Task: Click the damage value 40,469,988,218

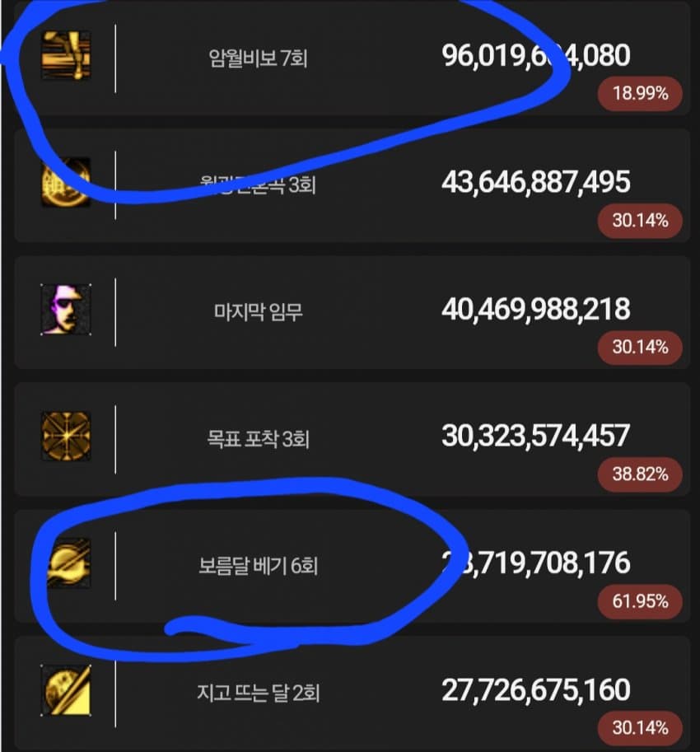Action: coord(535,310)
